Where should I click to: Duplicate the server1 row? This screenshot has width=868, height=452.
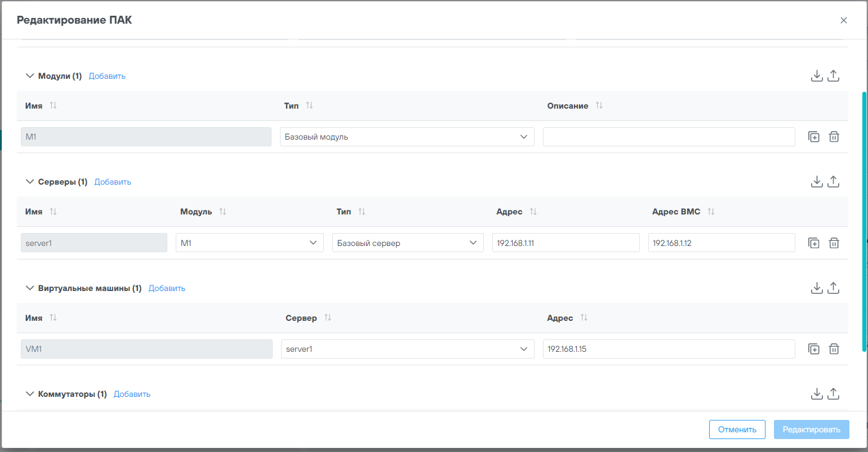814,243
